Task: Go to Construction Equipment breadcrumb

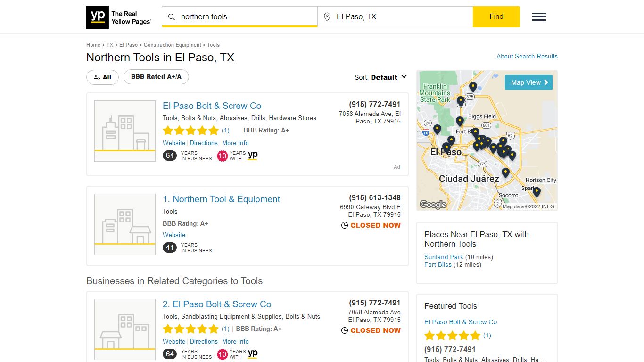Action: tap(173, 45)
